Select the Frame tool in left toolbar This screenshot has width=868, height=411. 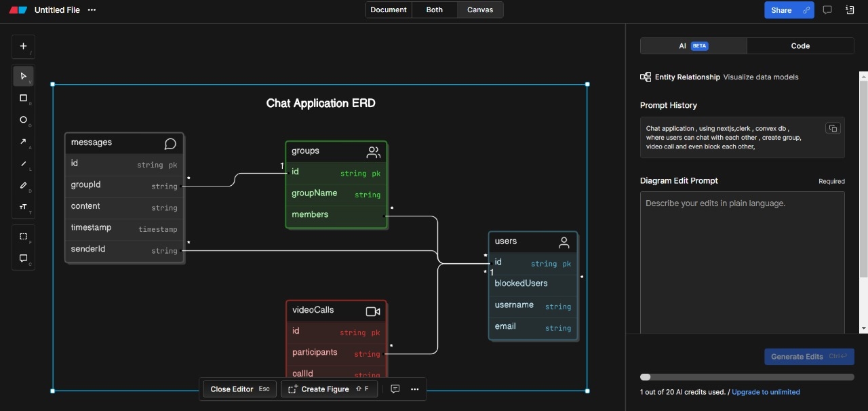[x=23, y=237]
